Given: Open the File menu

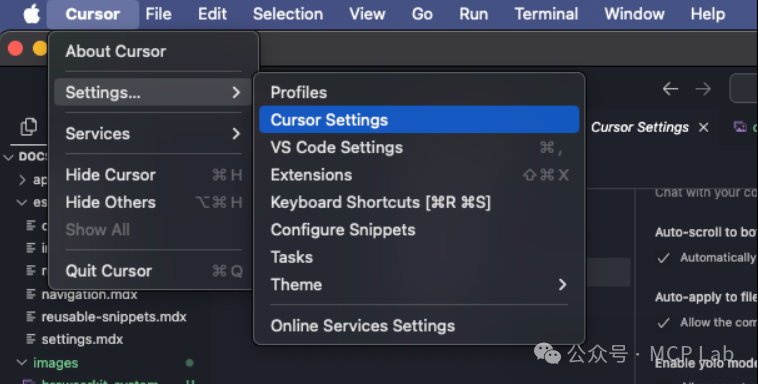Looking at the screenshot, I should 159,14.
